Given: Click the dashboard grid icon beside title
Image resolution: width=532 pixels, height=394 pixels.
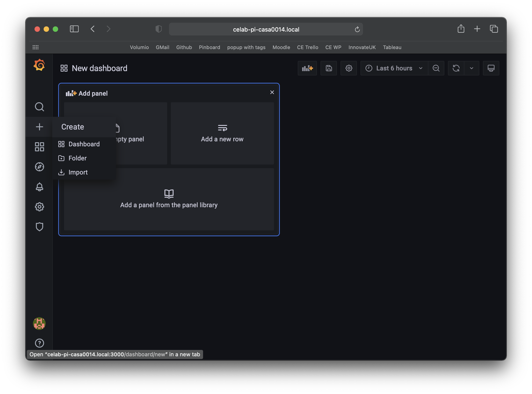Looking at the screenshot, I should pyautogui.click(x=64, y=68).
